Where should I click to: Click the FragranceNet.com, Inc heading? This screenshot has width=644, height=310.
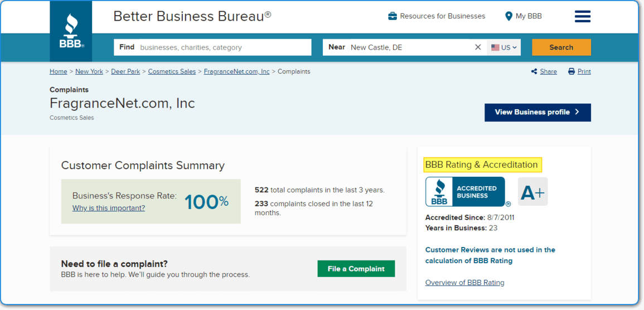tap(123, 103)
